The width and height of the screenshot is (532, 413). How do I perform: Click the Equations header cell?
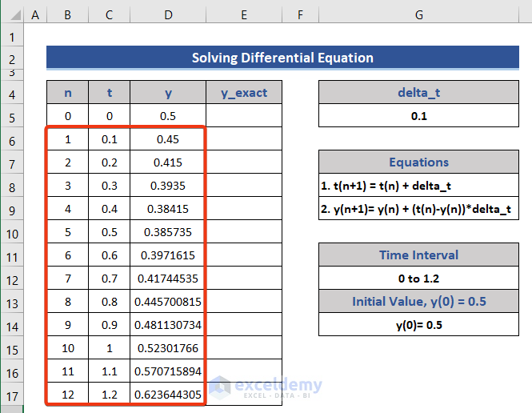coord(419,162)
